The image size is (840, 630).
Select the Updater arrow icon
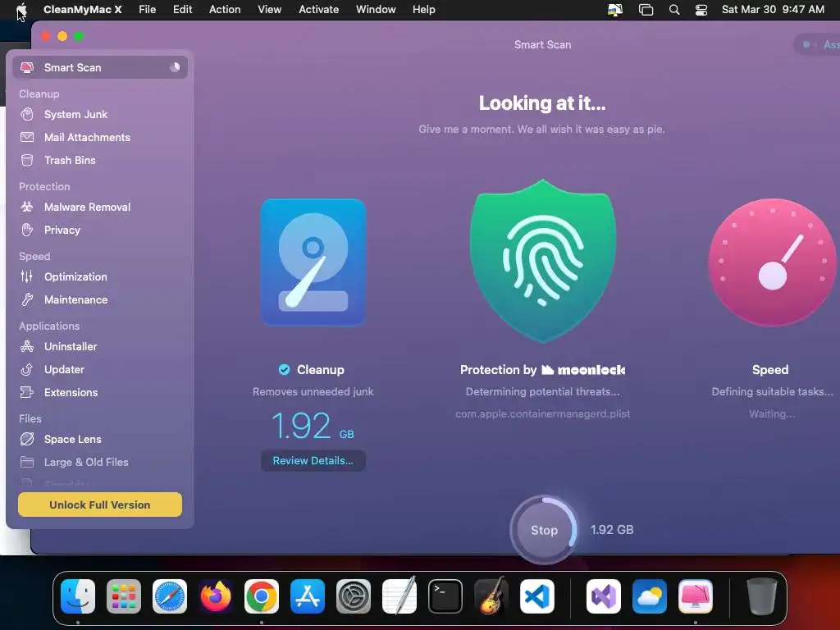27,369
